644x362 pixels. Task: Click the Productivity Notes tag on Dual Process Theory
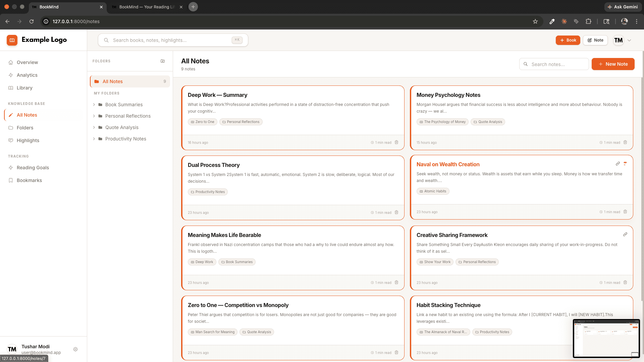click(x=208, y=192)
